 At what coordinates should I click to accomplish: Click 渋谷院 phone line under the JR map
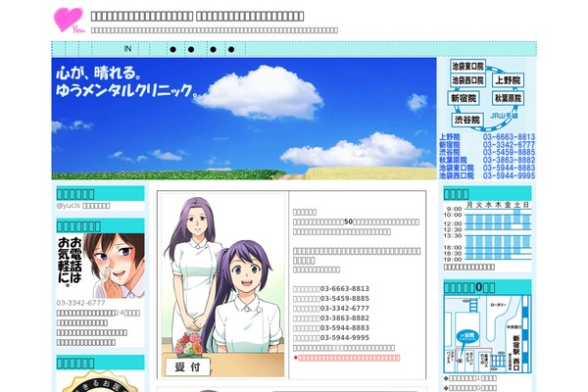coord(487,152)
